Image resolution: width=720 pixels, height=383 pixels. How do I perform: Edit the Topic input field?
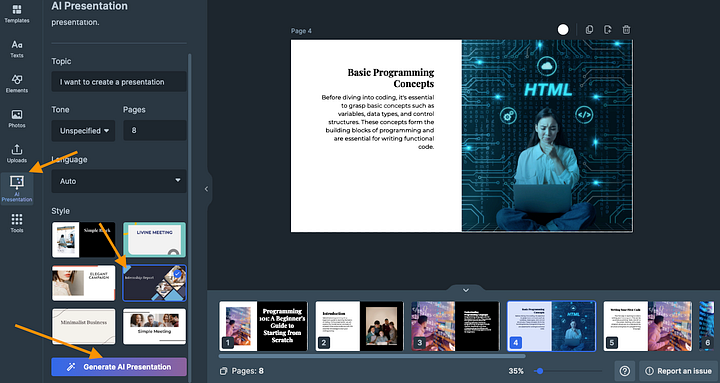click(x=119, y=82)
